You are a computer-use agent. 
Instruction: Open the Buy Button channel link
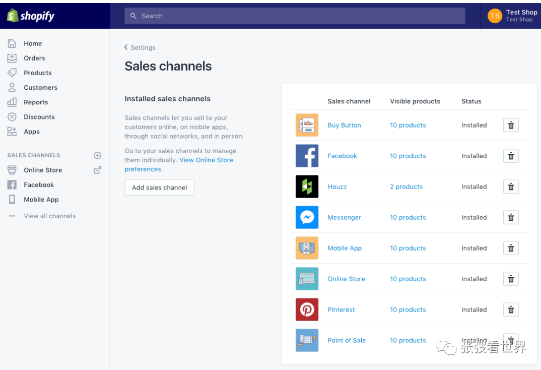click(x=344, y=125)
